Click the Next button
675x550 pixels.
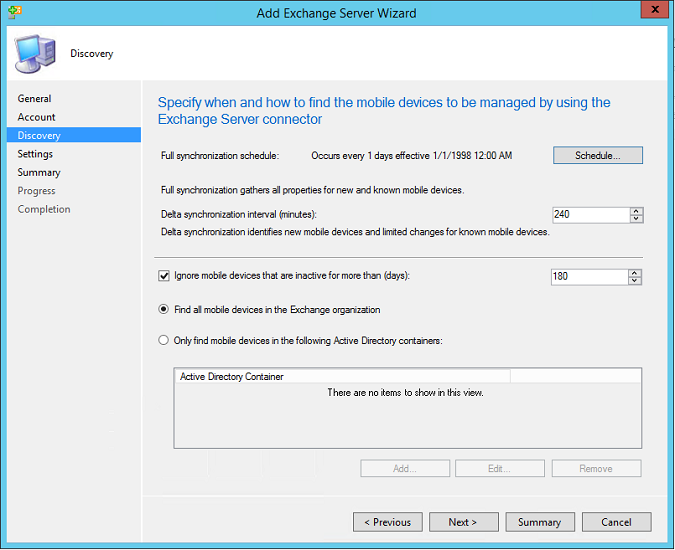[464, 522]
